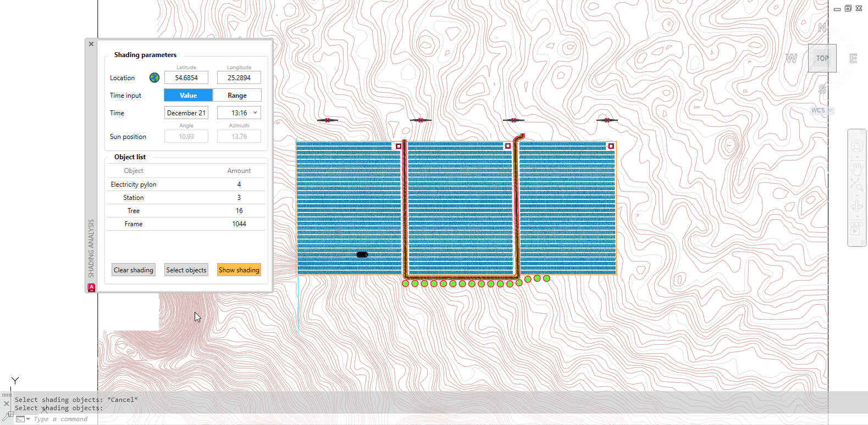Expand the WCS coordinate system dropdown
868x425 pixels.
(x=831, y=110)
